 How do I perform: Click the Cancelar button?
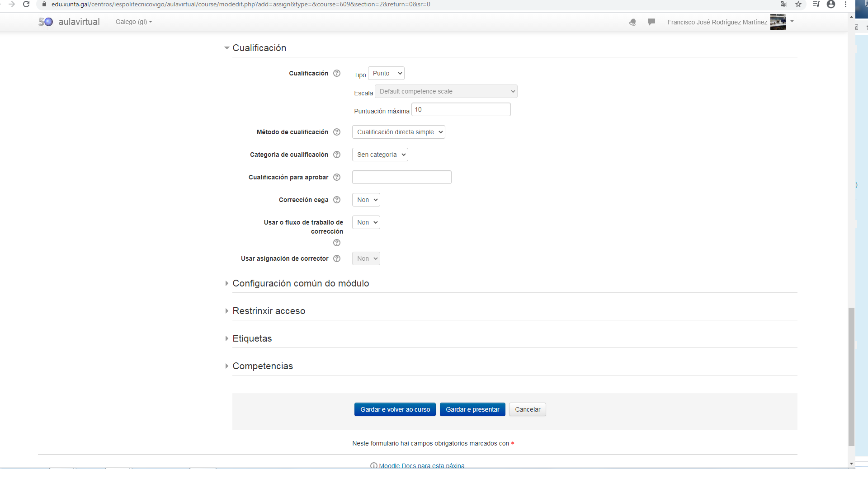[x=528, y=409]
